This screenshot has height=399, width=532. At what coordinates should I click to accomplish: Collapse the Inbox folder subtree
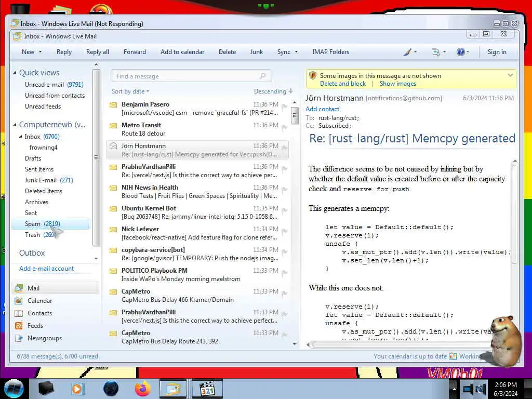[20, 137]
